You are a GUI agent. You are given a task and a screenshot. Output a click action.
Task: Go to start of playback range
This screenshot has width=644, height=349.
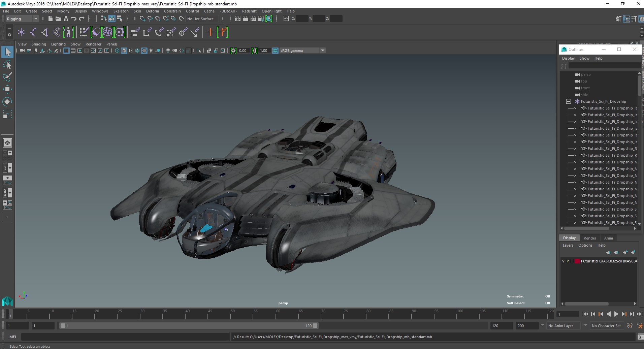[x=585, y=314]
